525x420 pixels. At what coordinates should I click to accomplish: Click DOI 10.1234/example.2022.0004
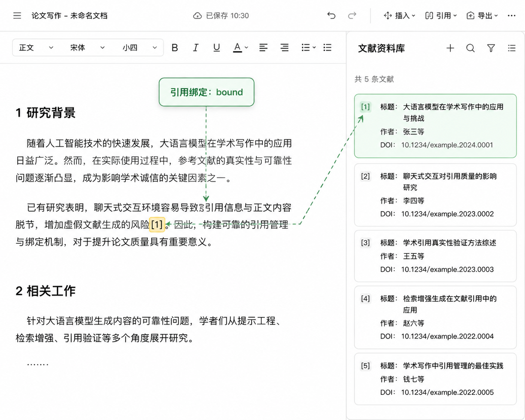[x=447, y=336]
